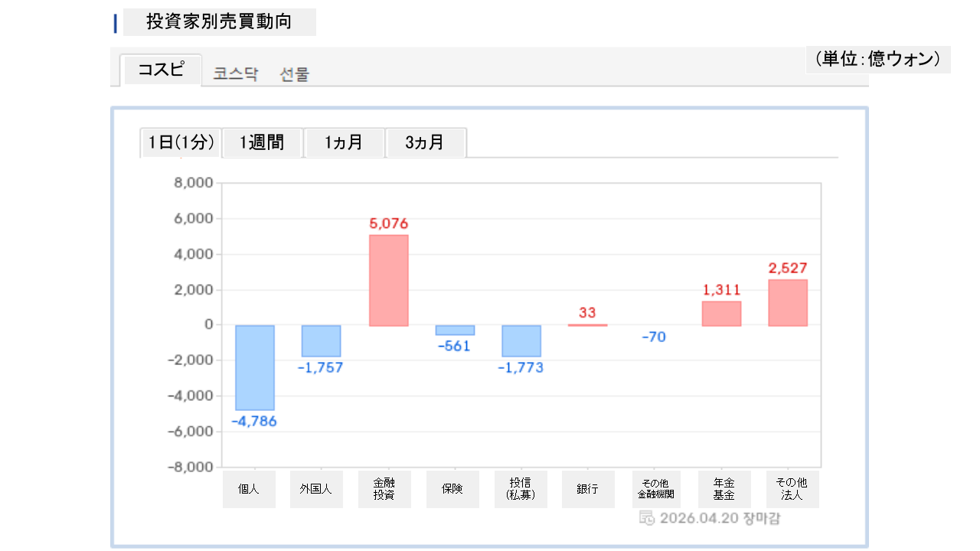Click the 外国人 category label

tap(316, 489)
